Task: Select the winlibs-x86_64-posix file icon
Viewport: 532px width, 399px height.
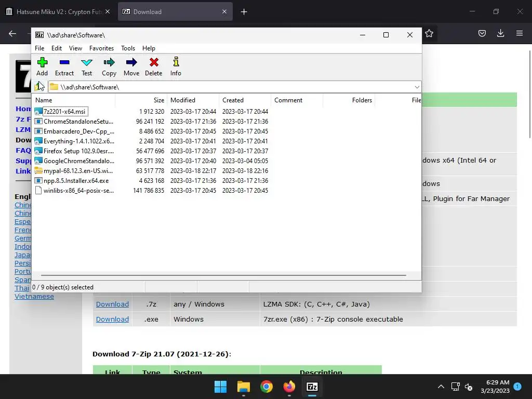Action: (38, 190)
